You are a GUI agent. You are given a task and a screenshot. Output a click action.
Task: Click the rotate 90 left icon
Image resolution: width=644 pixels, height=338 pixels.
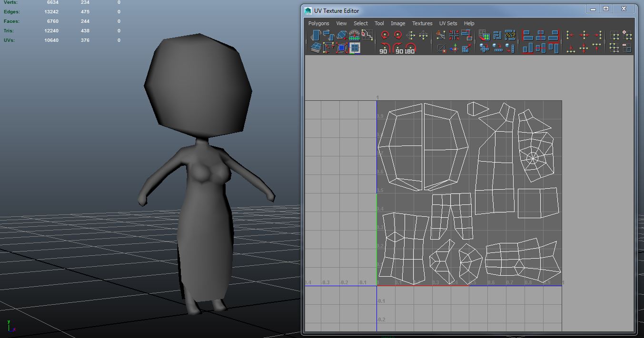point(385,48)
